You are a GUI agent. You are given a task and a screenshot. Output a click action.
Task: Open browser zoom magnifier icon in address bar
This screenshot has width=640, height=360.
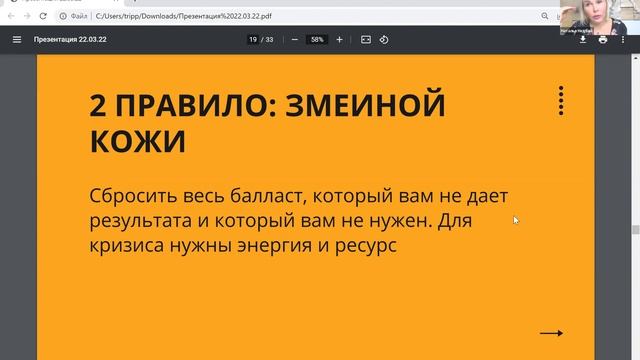pos(544,16)
